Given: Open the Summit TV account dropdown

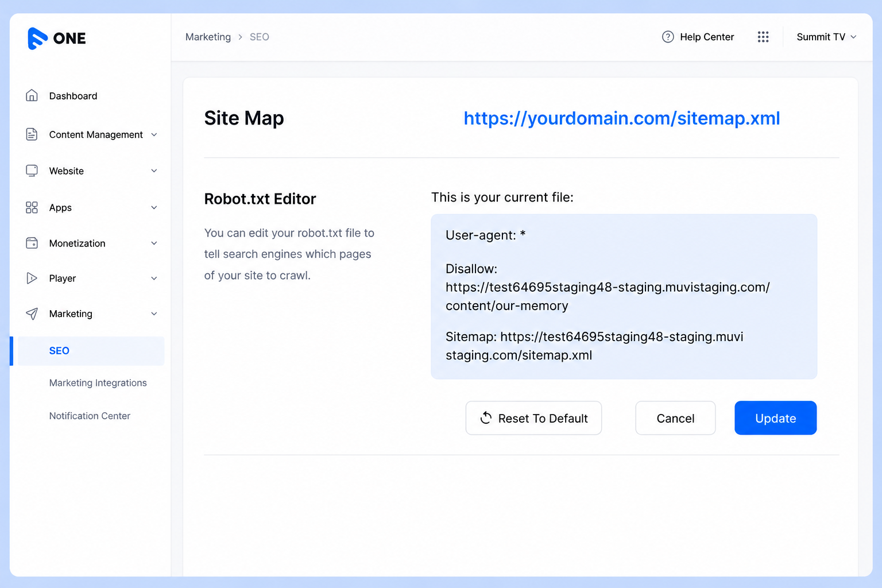Looking at the screenshot, I should tap(826, 37).
